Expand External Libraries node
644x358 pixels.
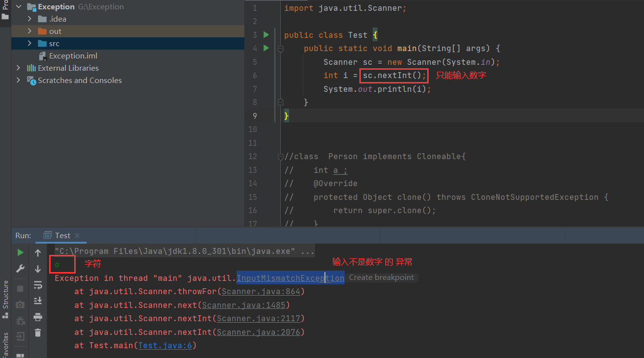[x=18, y=68]
